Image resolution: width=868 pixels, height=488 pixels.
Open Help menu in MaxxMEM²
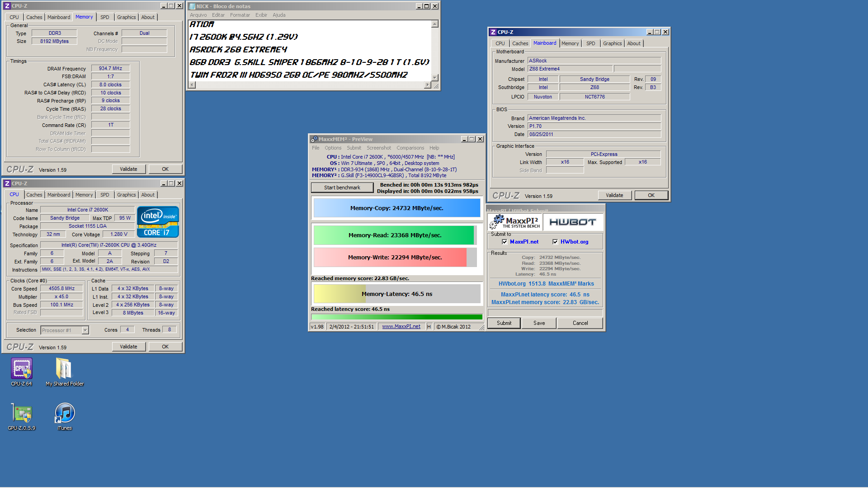tap(434, 148)
